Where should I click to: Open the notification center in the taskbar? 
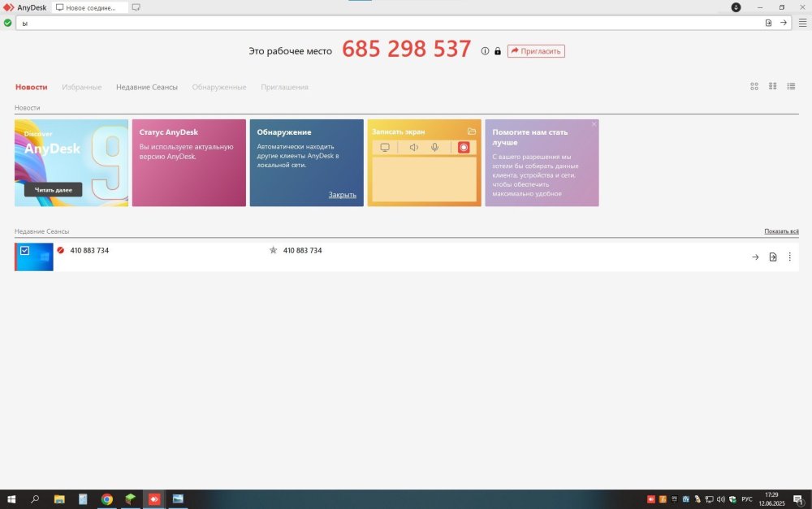click(x=798, y=499)
